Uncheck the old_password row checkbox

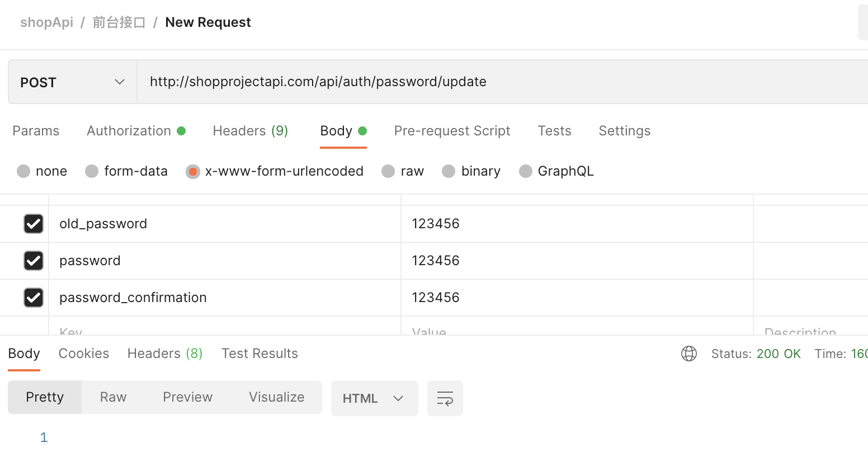(34, 224)
